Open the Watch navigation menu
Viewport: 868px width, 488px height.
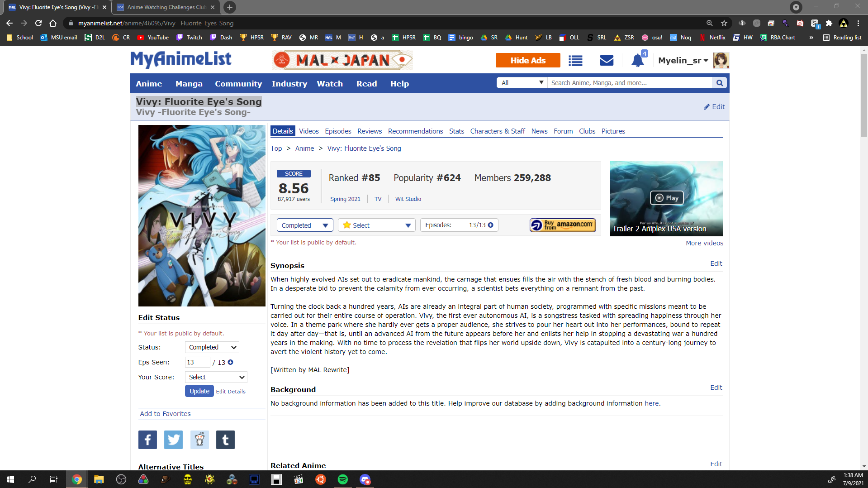[x=330, y=84]
